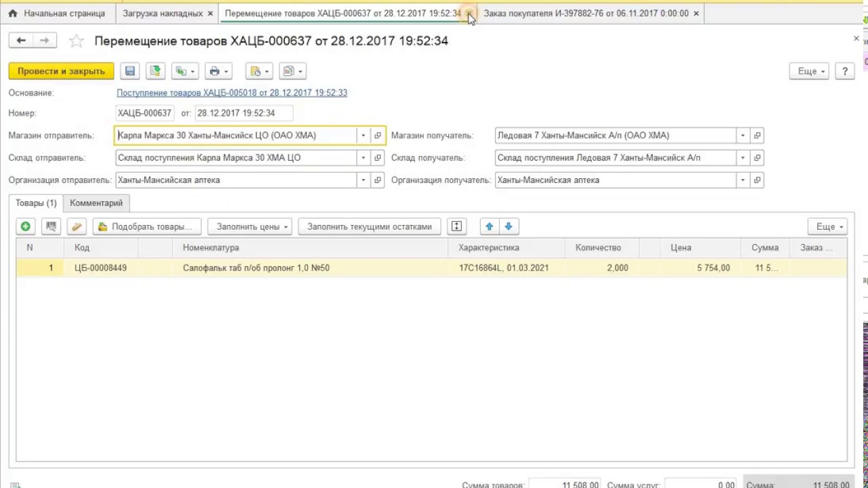Screen dimensions: 868x488
Task: Open Магазин получатель record via open icon
Action: 757,136
